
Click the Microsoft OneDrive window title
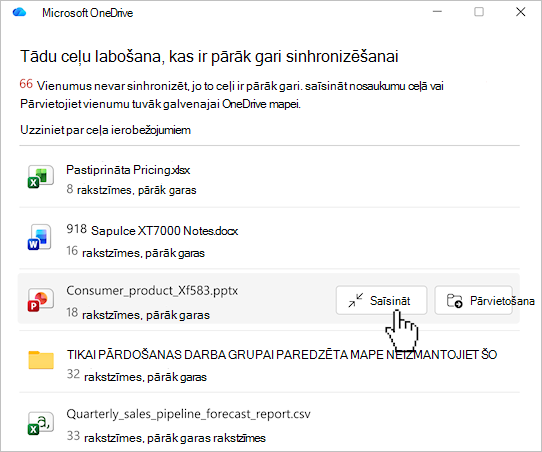coord(87,13)
